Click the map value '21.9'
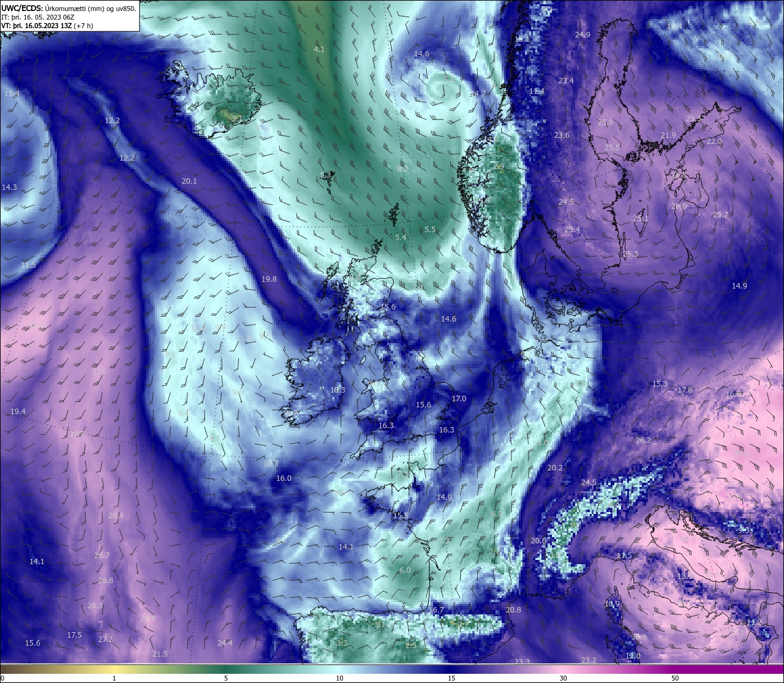The width and height of the screenshot is (784, 683). click(x=668, y=135)
